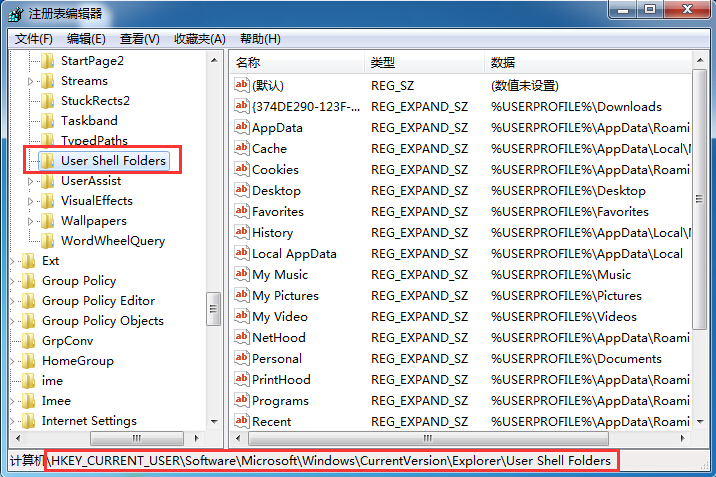Expand the Streams key

tap(31, 81)
